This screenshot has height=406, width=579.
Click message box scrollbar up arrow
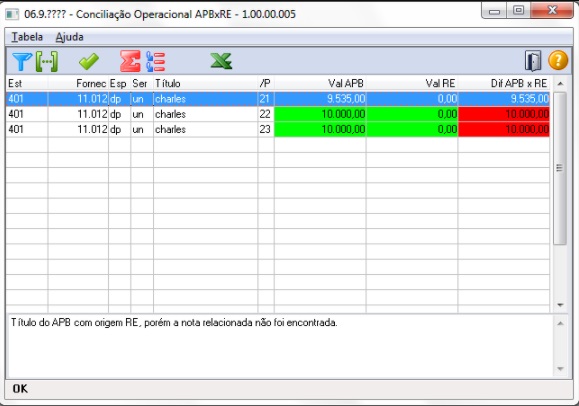tap(560, 324)
